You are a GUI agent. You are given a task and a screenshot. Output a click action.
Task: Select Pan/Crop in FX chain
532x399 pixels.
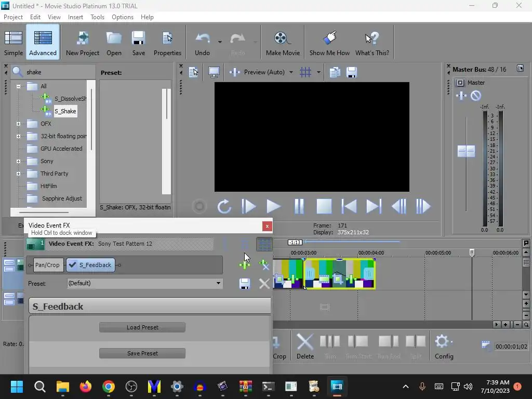pos(47,265)
